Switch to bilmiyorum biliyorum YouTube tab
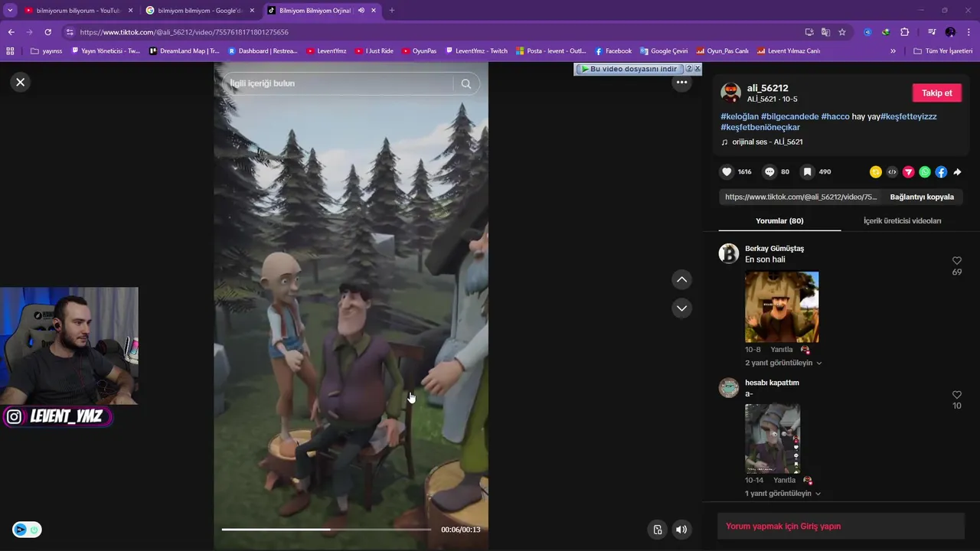Screen dimensions: 980x551 coord(78,11)
